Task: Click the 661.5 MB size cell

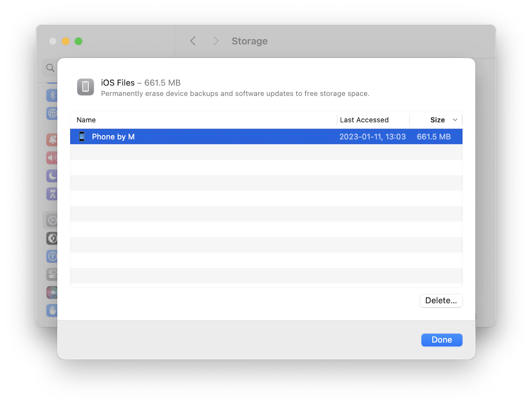Action: [434, 137]
